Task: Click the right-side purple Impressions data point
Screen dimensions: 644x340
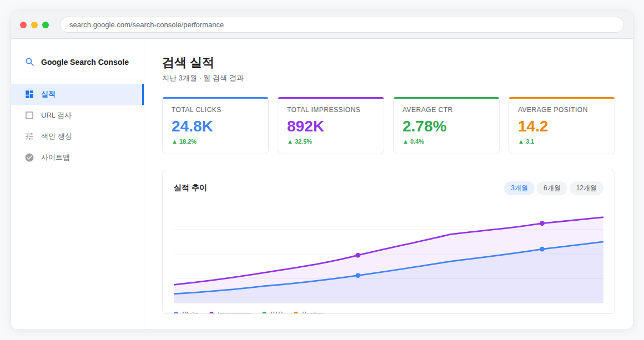Action: tap(542, 224)
